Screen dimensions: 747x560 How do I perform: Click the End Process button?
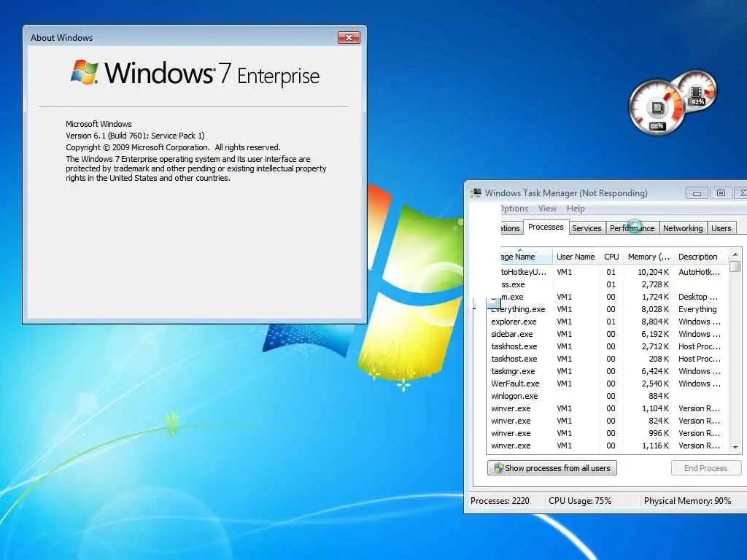[x=705, y=467]
